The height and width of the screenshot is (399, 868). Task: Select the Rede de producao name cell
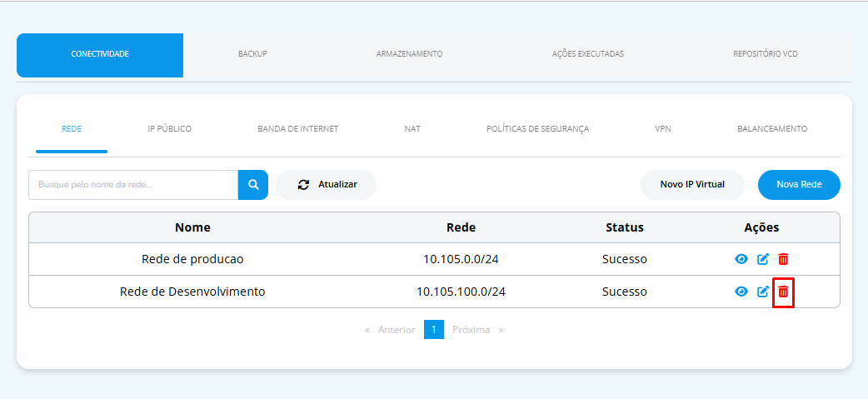(x=192, y=259)
